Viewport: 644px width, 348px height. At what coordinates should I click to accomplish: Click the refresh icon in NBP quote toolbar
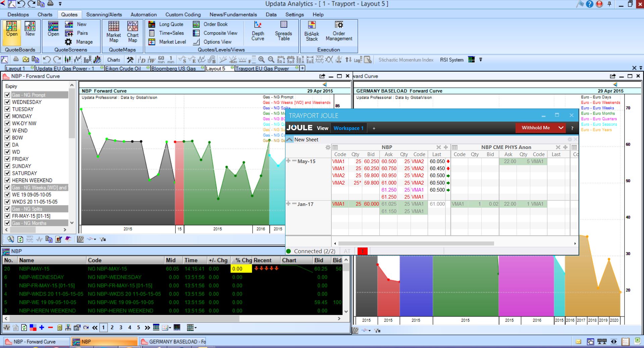coord(24,328)
